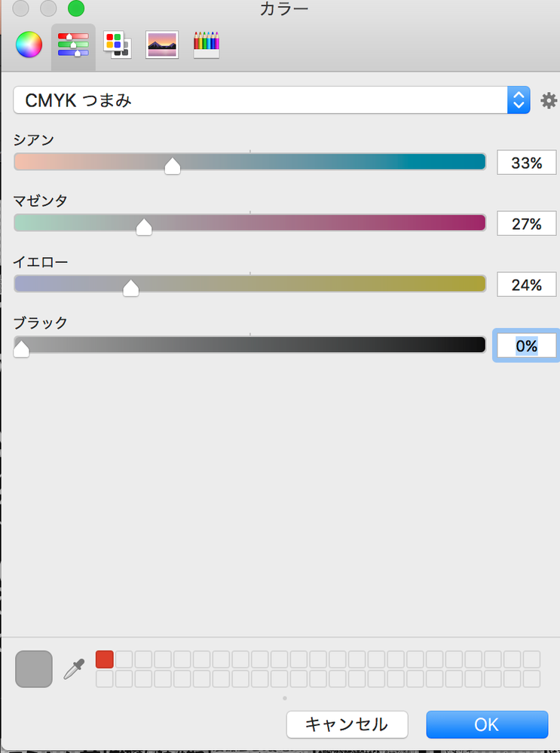
Task: Select the color sliders tab icon
Action: [x=73, y=45]
